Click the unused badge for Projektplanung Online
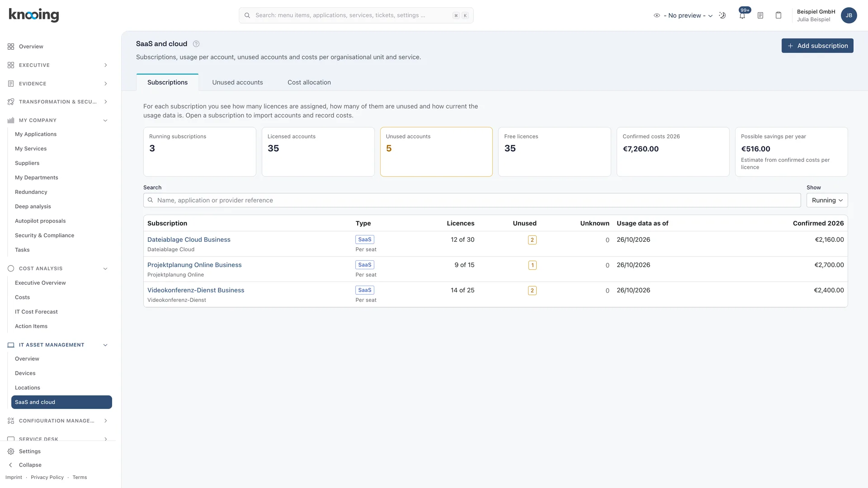Viewport: 868px width, 488px height. click(533, 265)
